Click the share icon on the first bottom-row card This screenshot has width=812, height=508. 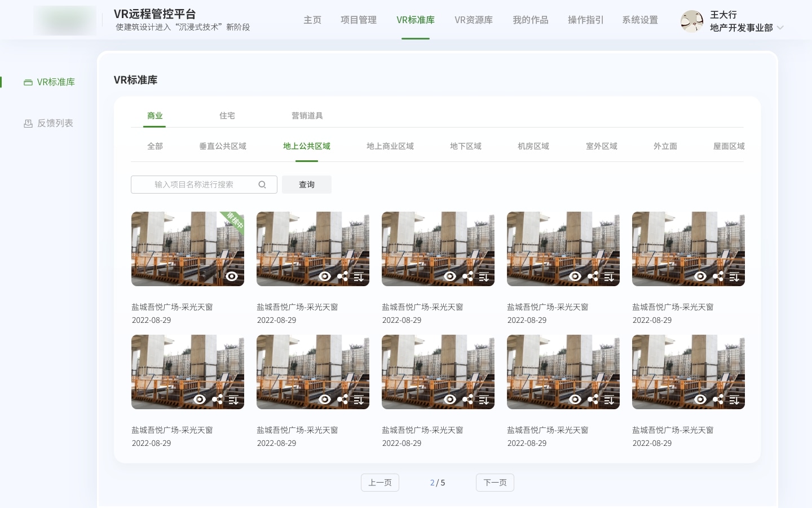[218, 400]
